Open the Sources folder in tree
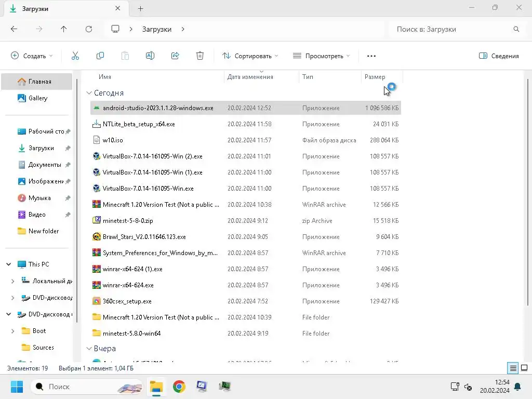 pyautogui.click(x=37, y=348)
